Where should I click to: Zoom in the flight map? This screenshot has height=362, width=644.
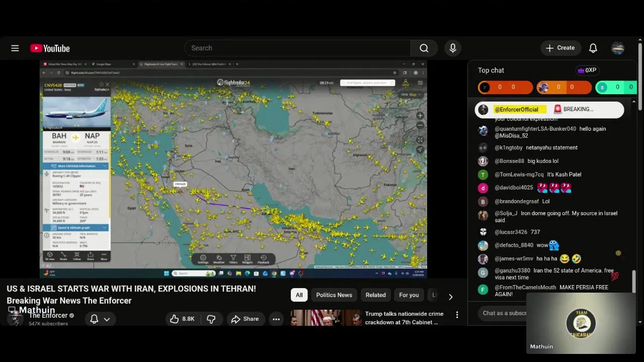point(420,116)
